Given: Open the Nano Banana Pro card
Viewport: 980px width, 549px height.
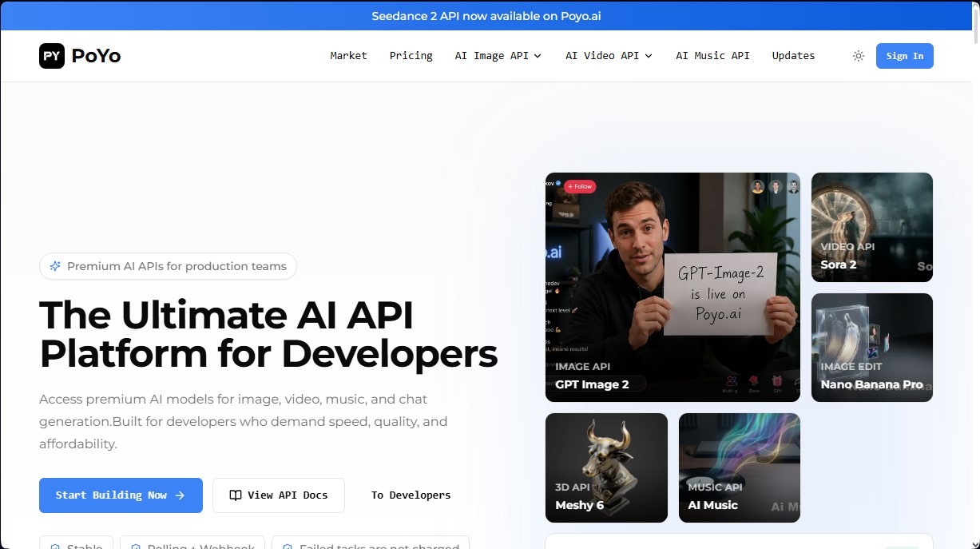Looking at the screenshot, I should 872,348.
